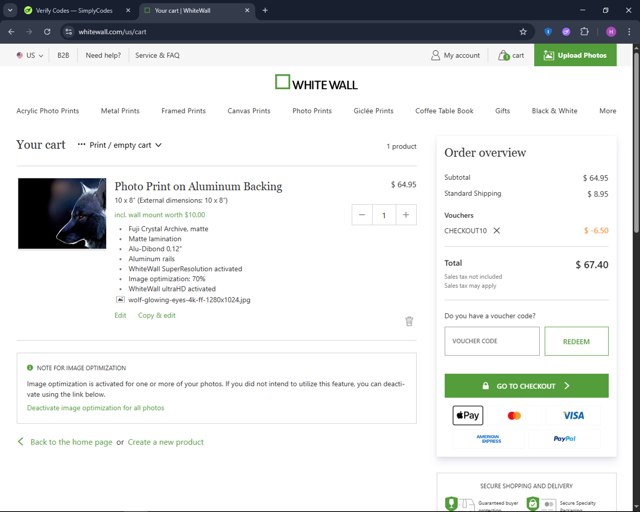Increase quantity with plus button
Viewport: 640px width, 512px height.
tap(406, 215)
